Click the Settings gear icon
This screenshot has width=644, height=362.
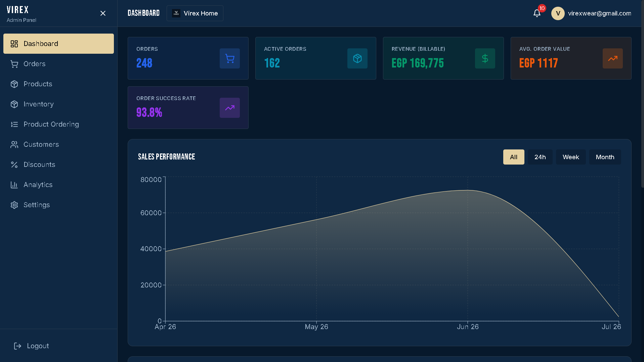click(x=14, y=205)
